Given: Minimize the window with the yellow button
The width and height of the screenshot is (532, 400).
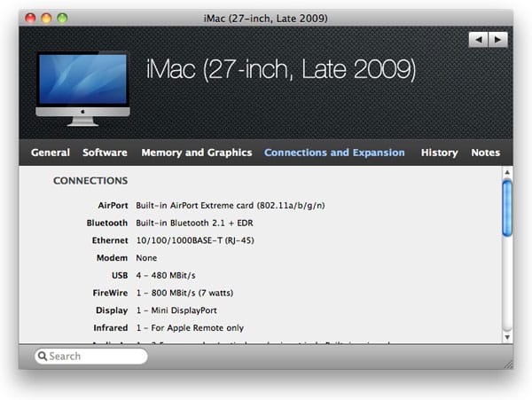Looking at the screenshot, I should [x=46, y=18].
